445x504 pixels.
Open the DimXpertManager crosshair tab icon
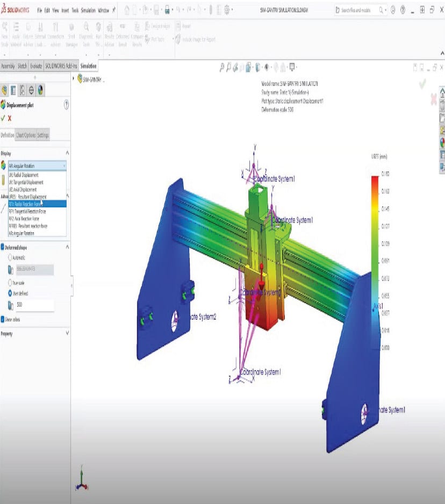pyautogui.click(x=31, y=90)
